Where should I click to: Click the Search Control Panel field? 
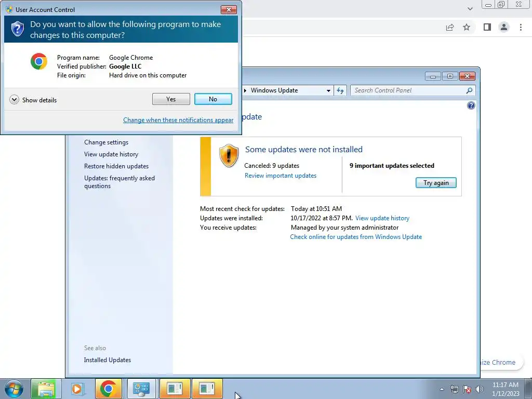click(x=408, y=90)
